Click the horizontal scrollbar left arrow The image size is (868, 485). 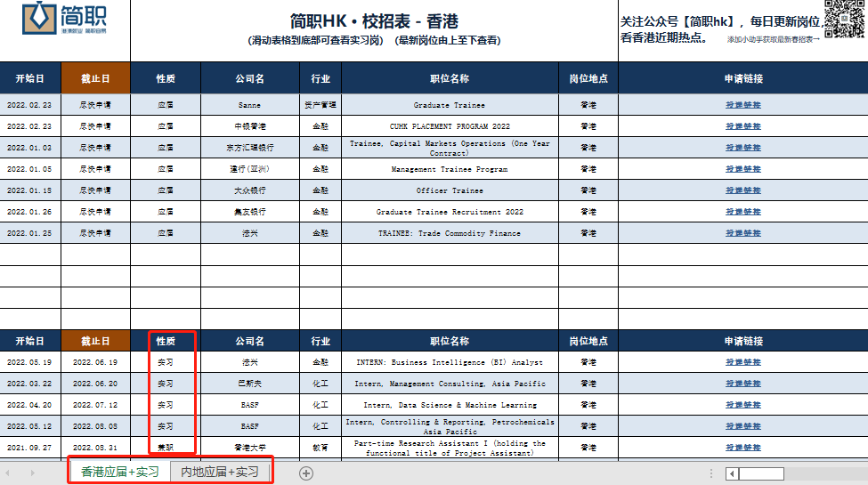click(x=733, y=474)
